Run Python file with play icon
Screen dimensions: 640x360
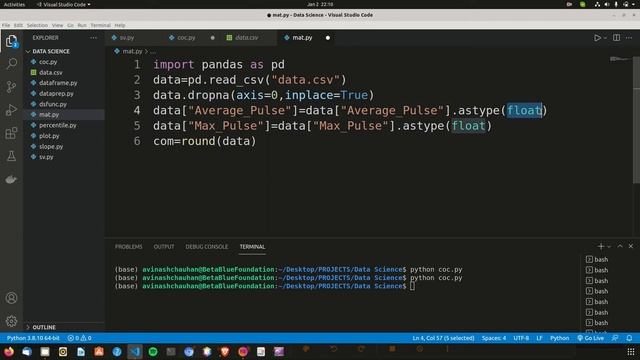tap(597, 38)
